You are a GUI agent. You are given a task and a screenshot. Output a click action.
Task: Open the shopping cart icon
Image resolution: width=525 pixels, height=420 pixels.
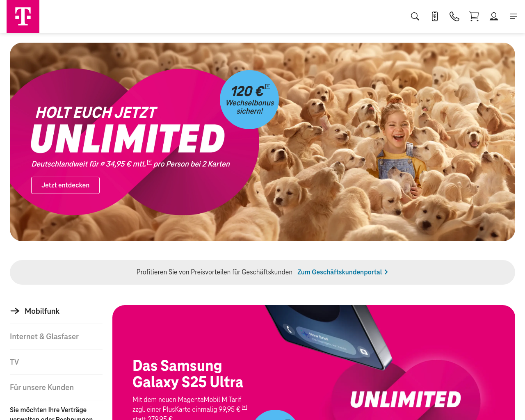[x=474, y=16]
